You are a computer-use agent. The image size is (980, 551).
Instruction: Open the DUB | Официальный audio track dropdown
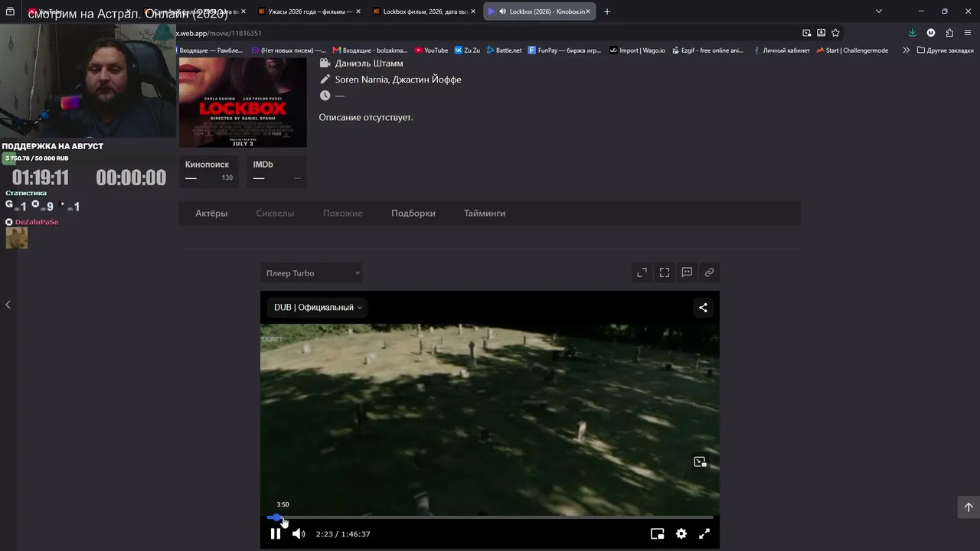(x=318, y=308)
